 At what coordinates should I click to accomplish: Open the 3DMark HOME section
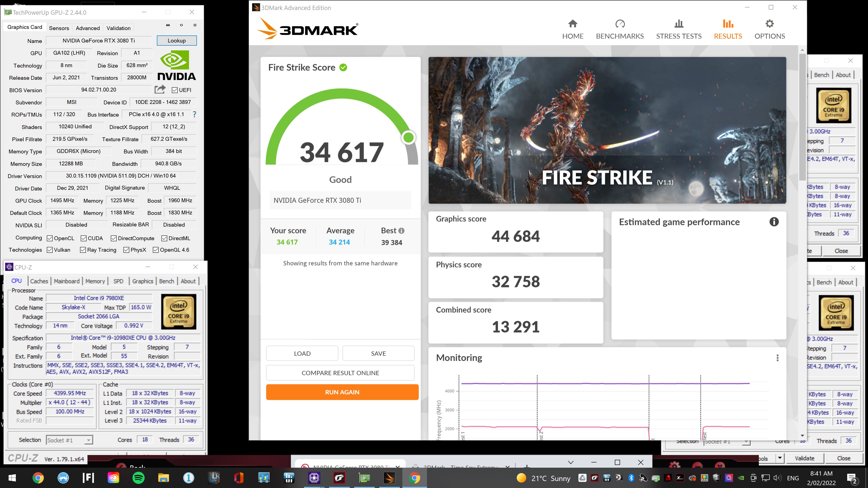point(573,30)
